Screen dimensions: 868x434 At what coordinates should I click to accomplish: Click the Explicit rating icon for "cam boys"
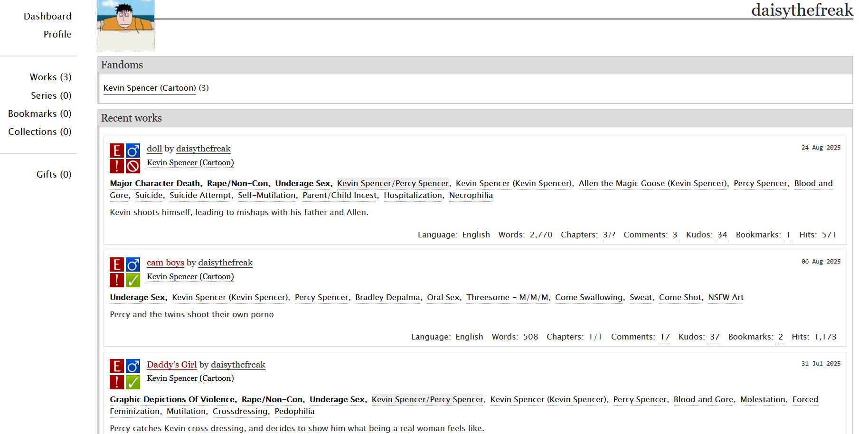[117, 264]
